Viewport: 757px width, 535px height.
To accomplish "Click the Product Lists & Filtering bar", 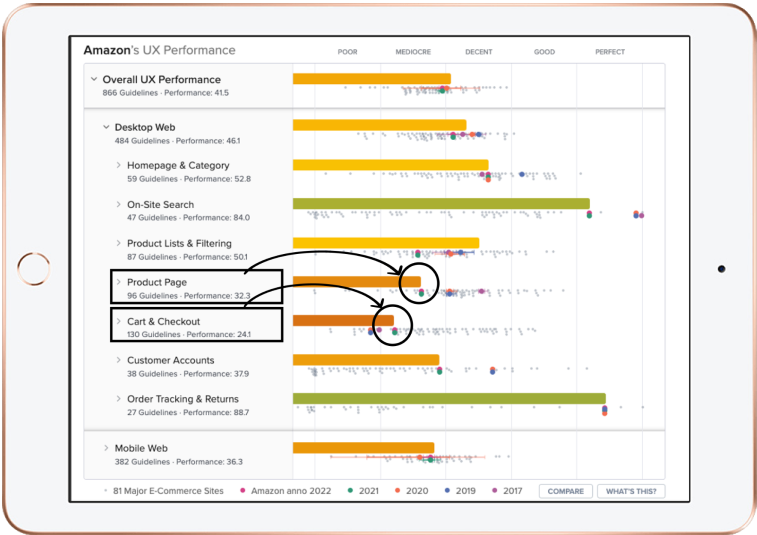I will point(386,243).
